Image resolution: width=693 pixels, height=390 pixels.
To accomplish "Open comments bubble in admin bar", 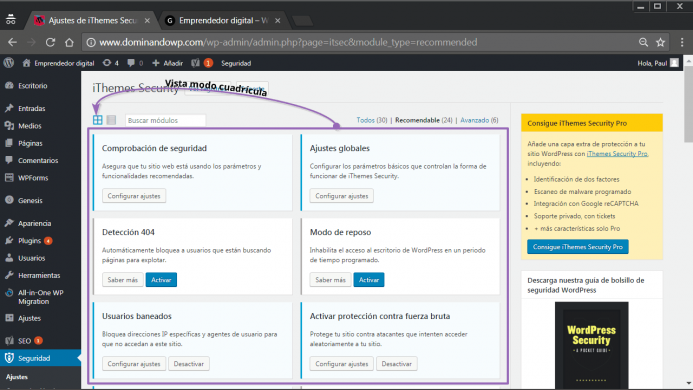I will click(135, 63).
